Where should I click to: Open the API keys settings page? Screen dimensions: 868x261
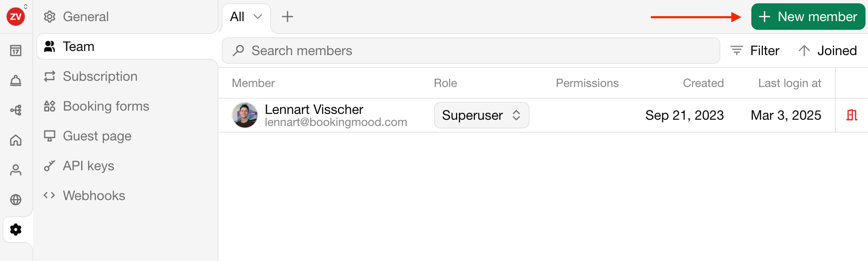pyautogui.click(x=88, y=166)
